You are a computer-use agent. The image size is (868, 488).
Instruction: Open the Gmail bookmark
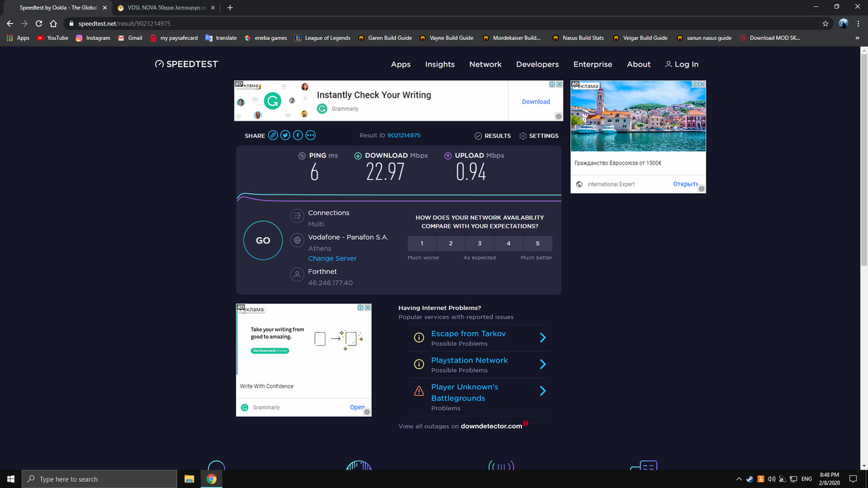pyautogui.click(x=130, y=38)
